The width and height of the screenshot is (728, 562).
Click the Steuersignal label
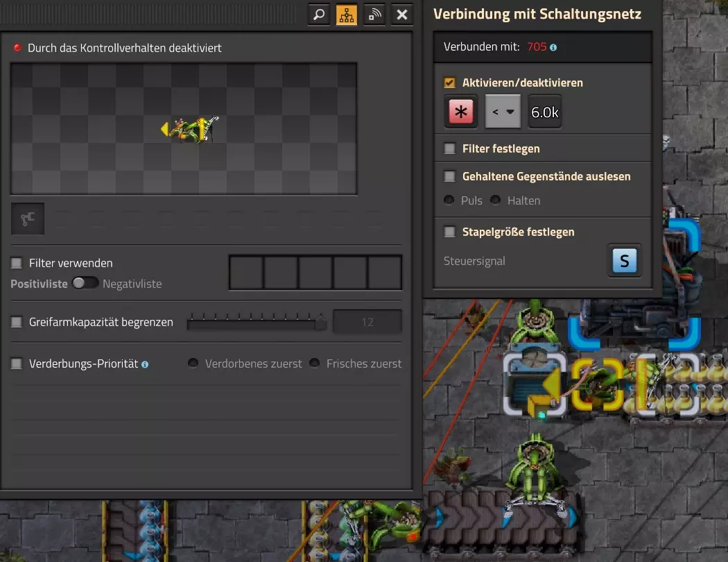coord(474,261)
